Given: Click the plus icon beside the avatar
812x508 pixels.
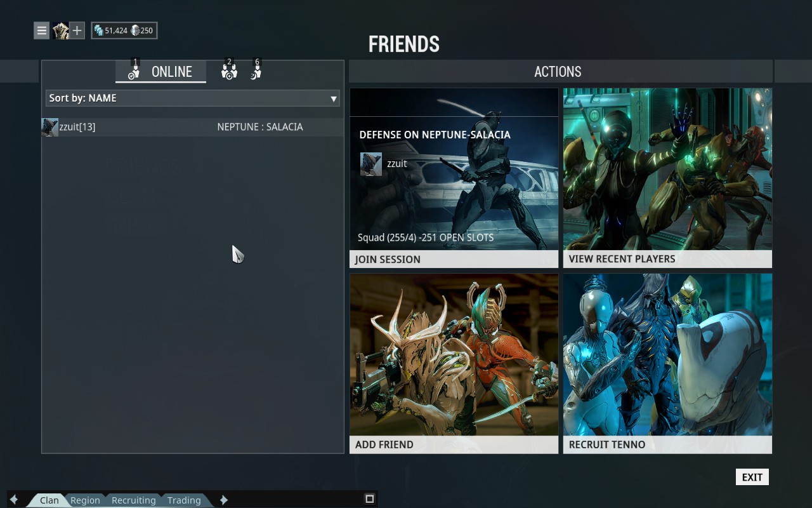Looking at the screenshot, I should click(77, 30).
